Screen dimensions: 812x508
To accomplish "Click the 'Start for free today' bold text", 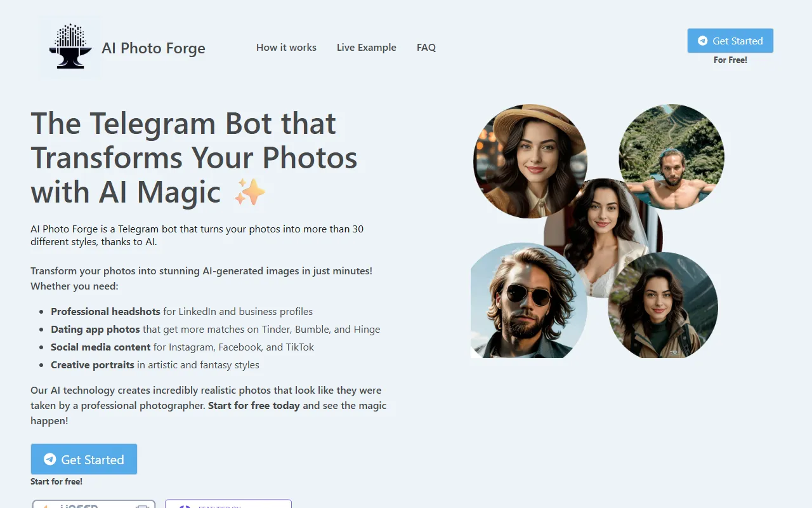I will 254,405.
